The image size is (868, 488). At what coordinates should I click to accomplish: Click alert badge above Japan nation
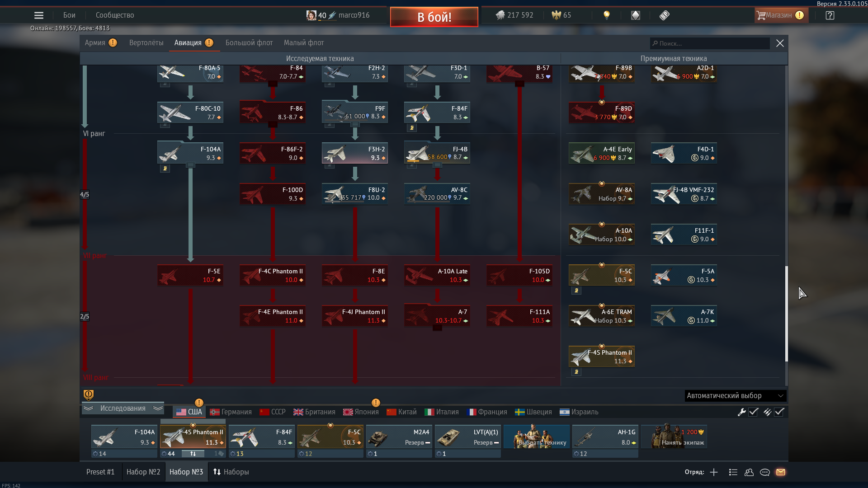376,403
